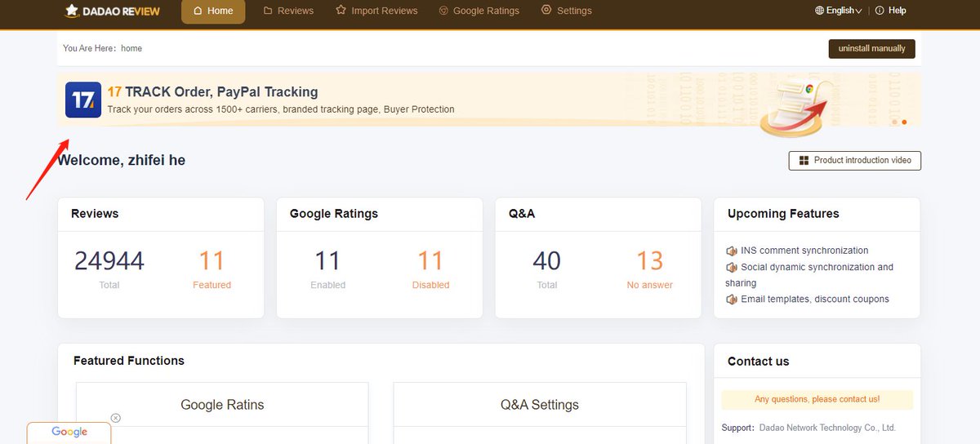The height and width of the screenshot is (444, 980).
Task: Open Google Ratings menu item
Action: (479, 11)
